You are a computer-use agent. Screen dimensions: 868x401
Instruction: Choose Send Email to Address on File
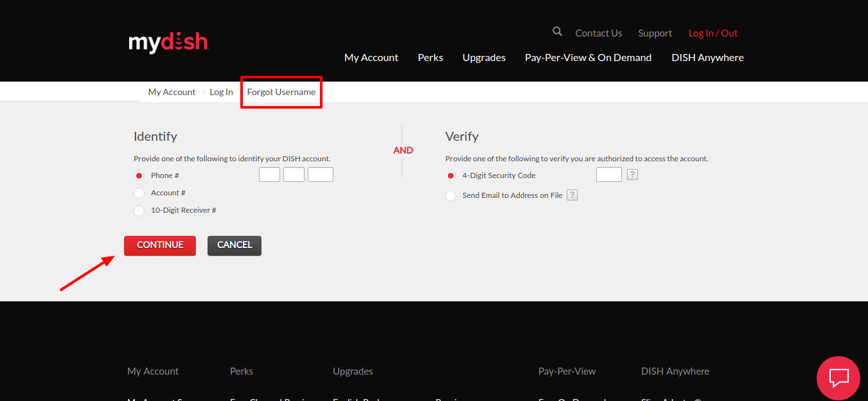click(450, 195)
